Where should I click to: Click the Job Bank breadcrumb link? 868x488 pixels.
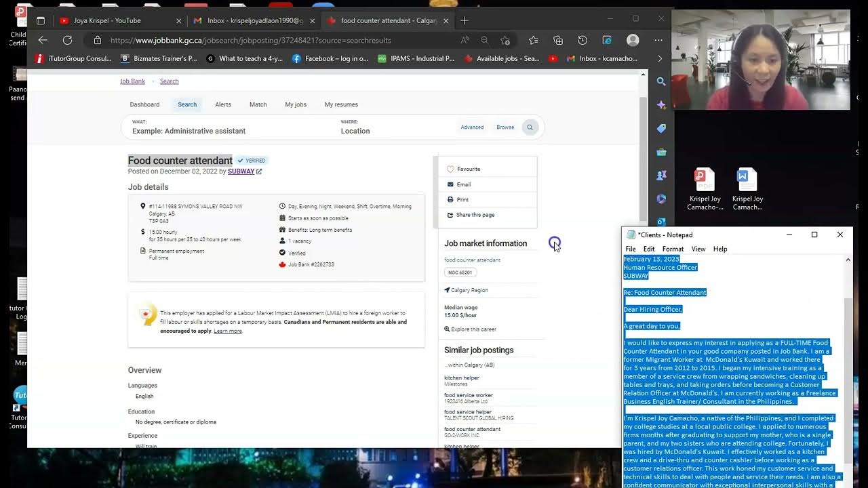[132, 81]
